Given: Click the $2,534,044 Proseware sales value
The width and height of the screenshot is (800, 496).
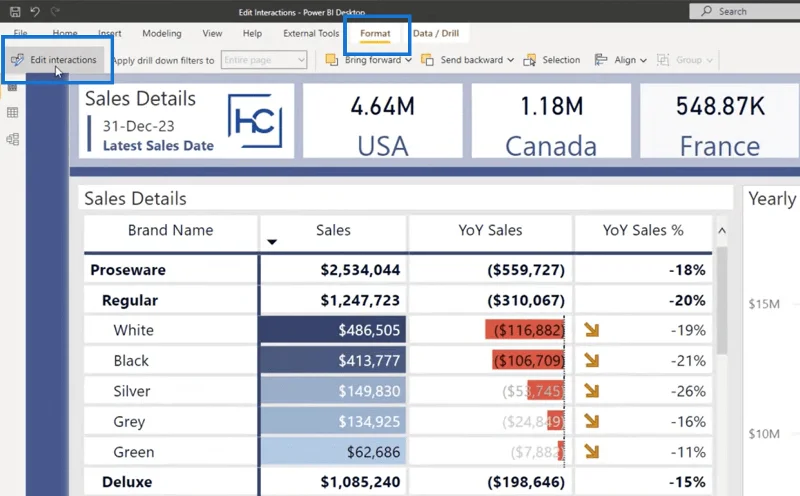Looking at the screenshot, I should click(360, 270).
